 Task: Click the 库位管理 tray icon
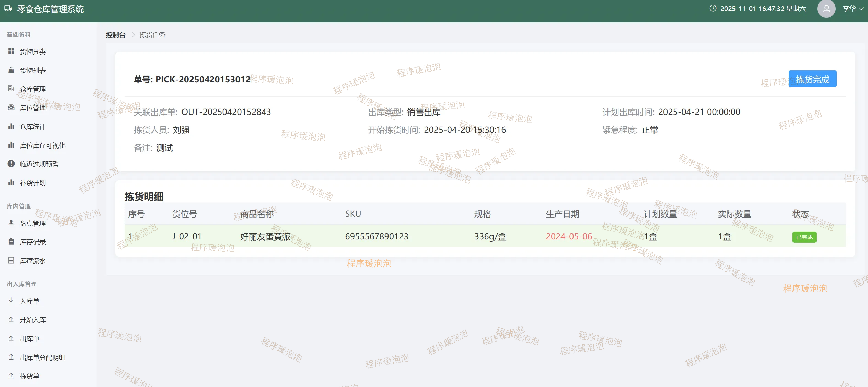tap(11, 107)
